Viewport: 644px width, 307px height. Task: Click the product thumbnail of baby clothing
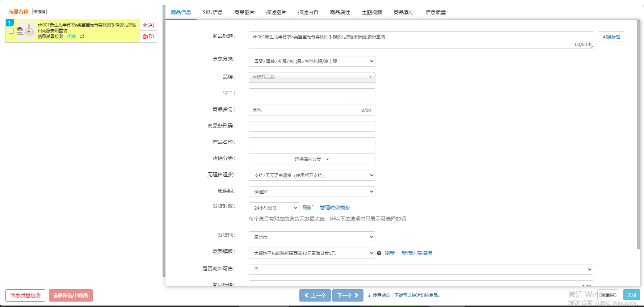pyautogui.click(x=26, y=31)
